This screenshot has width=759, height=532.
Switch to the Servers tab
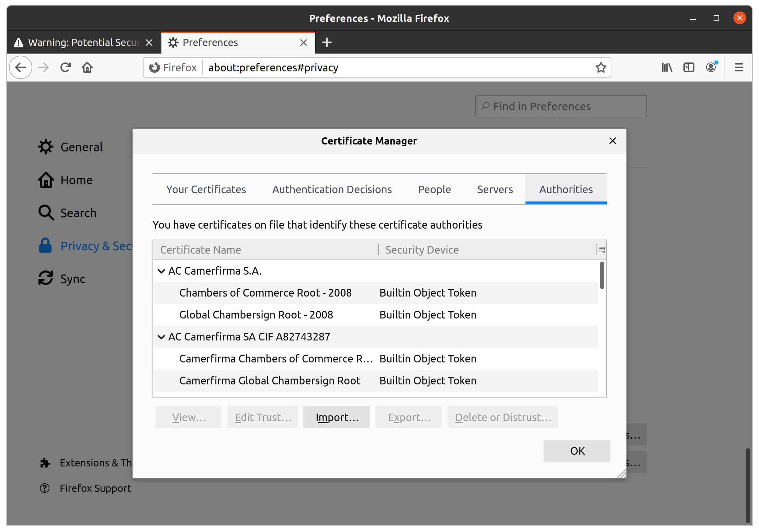point(495,189)
